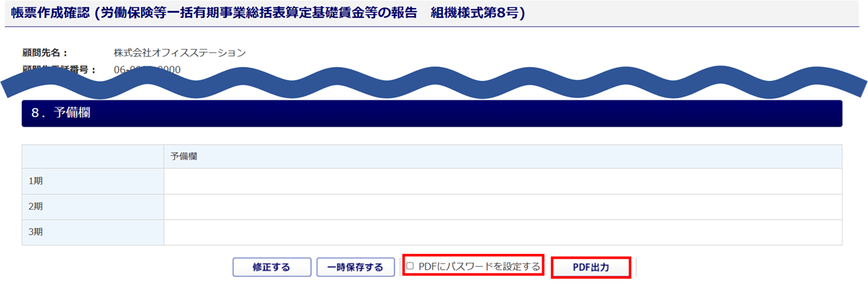Click the 顧問先名 label
This screenshot has width=868, height=286.
click(x=45, y=53)
